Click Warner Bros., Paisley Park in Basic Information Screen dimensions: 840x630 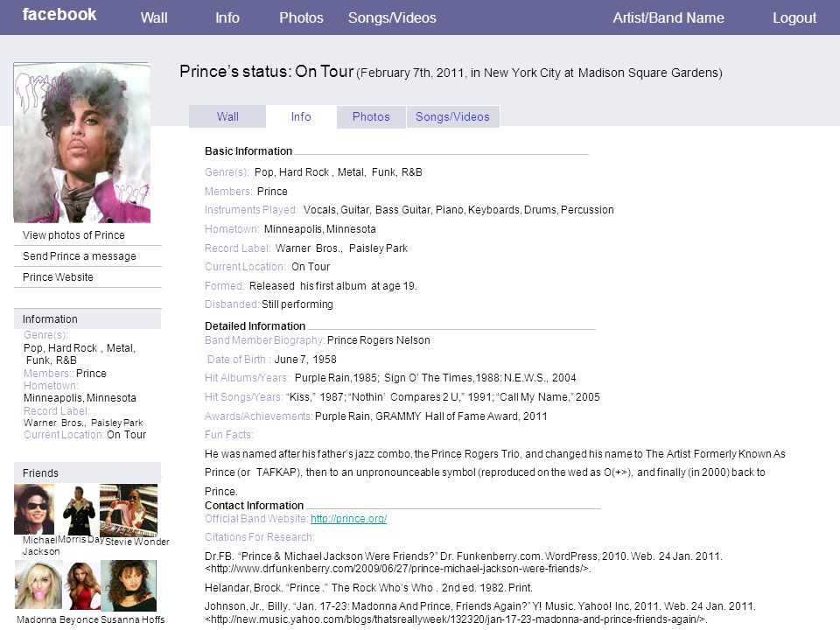[341, 248]
